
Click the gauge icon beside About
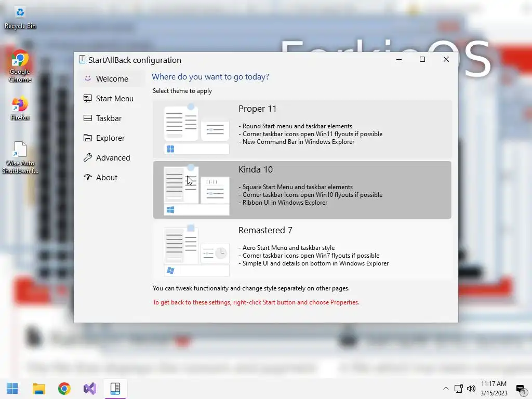[x=87, y=177]
